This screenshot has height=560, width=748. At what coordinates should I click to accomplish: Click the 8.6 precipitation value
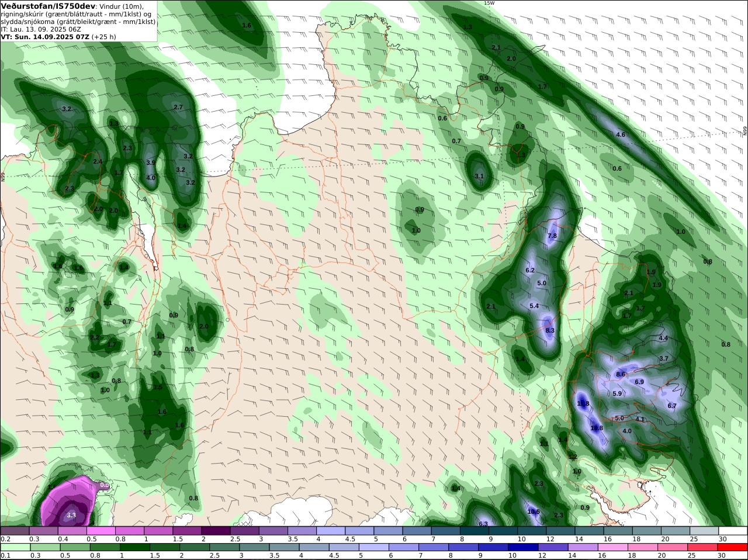point(621,374)
